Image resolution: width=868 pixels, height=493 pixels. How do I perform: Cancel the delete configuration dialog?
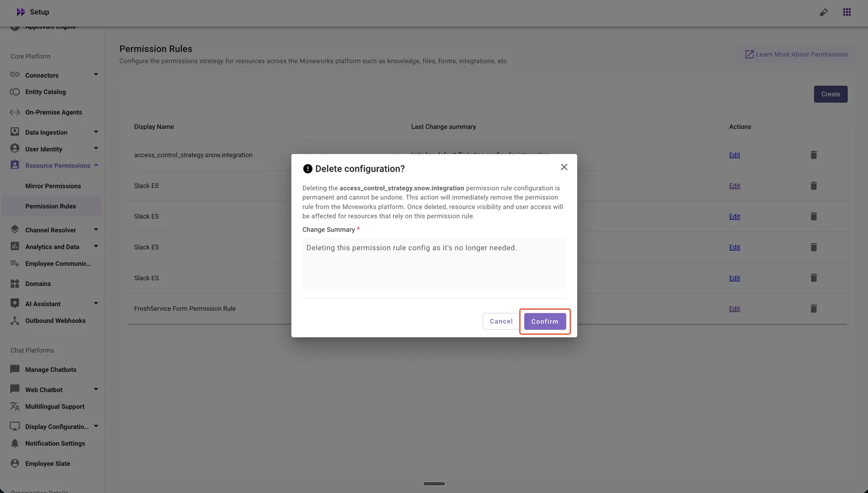(x=501, y=321)
